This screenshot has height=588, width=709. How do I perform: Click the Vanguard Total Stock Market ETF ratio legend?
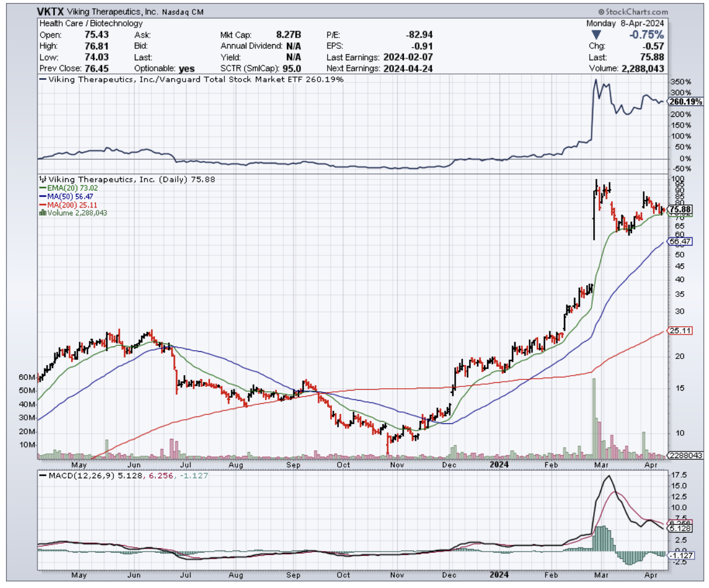tap(194, 79)
